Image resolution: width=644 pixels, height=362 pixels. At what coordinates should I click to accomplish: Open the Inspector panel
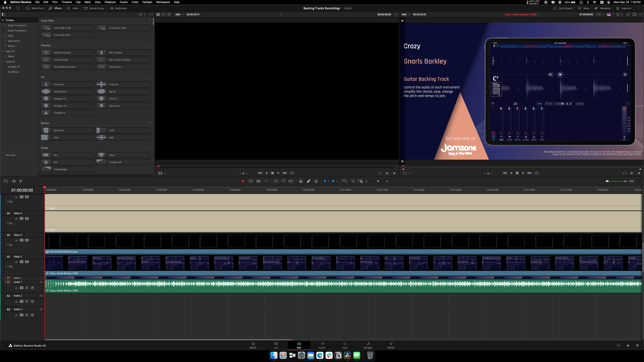click(x=624, y=8)
